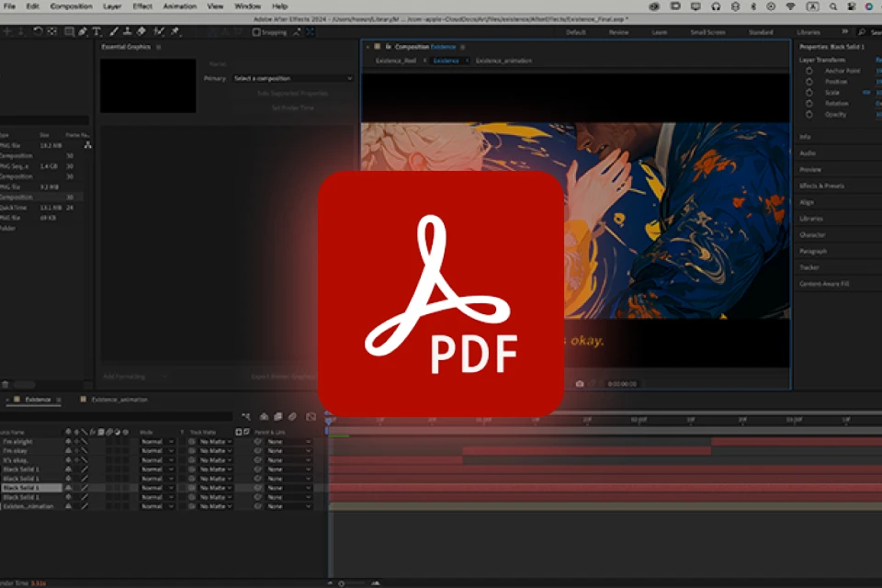Open Spotlight search in macOS menu bar
882x588 pixels.
click(x=832, y=6)
